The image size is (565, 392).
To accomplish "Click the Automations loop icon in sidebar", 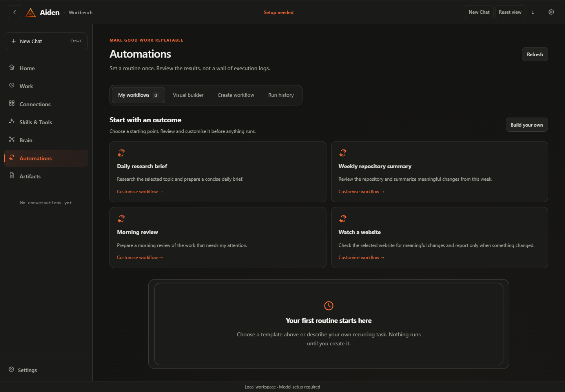I will point(12,158).
